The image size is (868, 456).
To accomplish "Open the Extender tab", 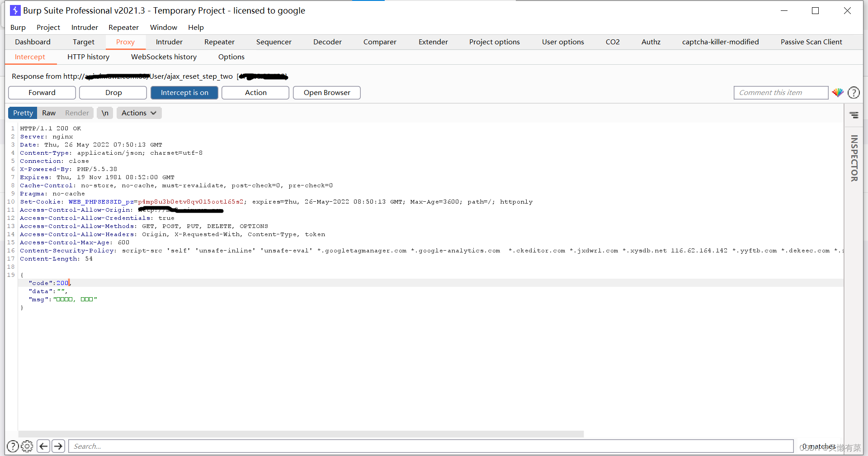I will coord(433,42).
